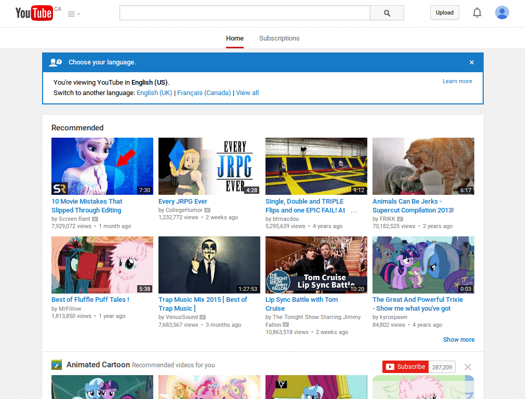This screenshot has width=532, height=399.
Task: Click Animals Can Be Jerks title link
Action: pos(413,206)
